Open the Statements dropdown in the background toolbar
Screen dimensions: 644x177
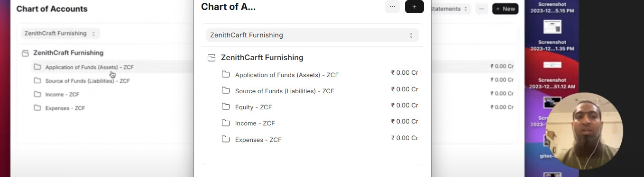pos(450,9)
